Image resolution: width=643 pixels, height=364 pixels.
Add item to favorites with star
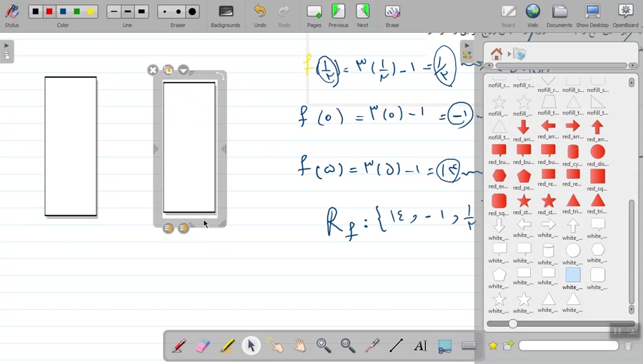(493, 345)
